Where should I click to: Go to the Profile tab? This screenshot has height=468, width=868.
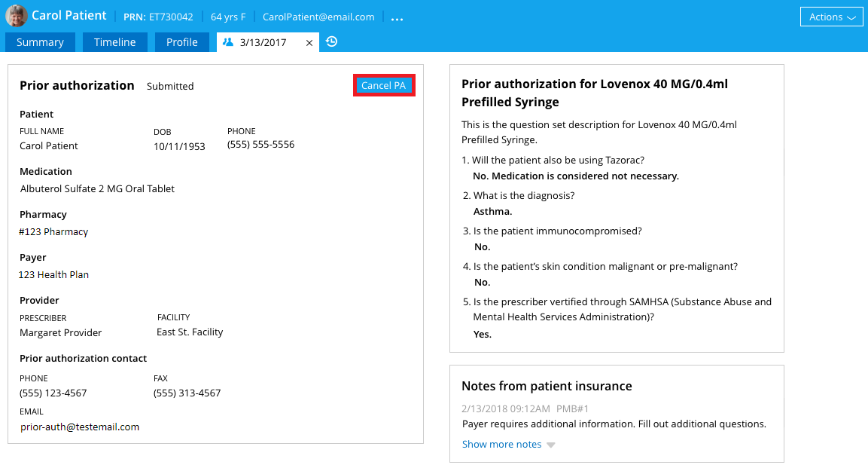point(182,42)
